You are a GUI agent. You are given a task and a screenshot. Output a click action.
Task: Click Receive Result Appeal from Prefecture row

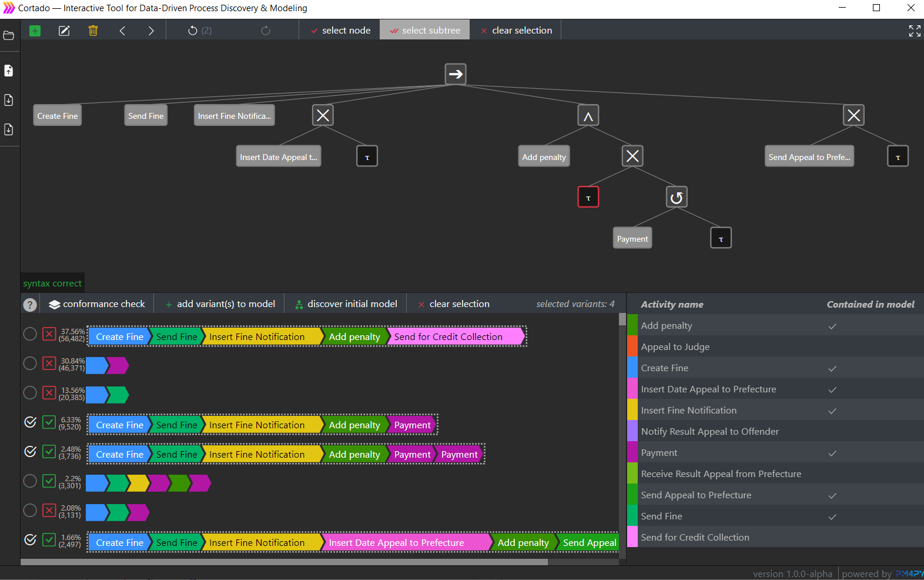pyautogui.click(x=775, y=474)
